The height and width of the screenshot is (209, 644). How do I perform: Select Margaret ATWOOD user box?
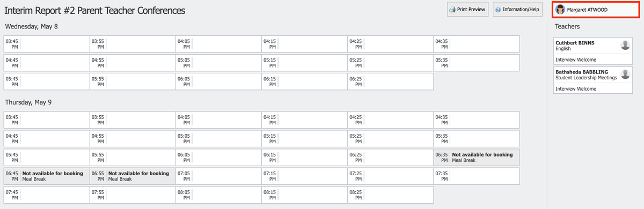(596, 10)
